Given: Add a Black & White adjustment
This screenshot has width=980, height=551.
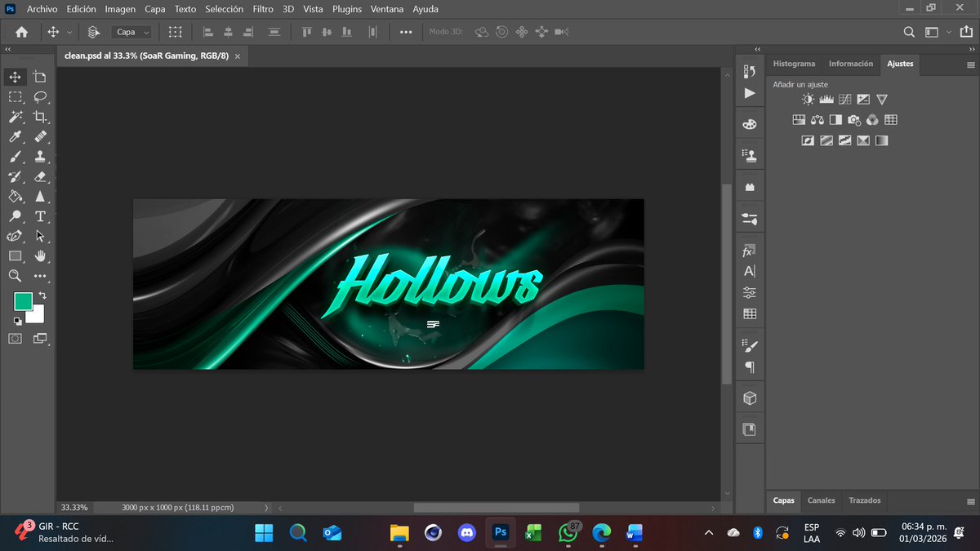Looking at the screenshot, I should 835,120.
